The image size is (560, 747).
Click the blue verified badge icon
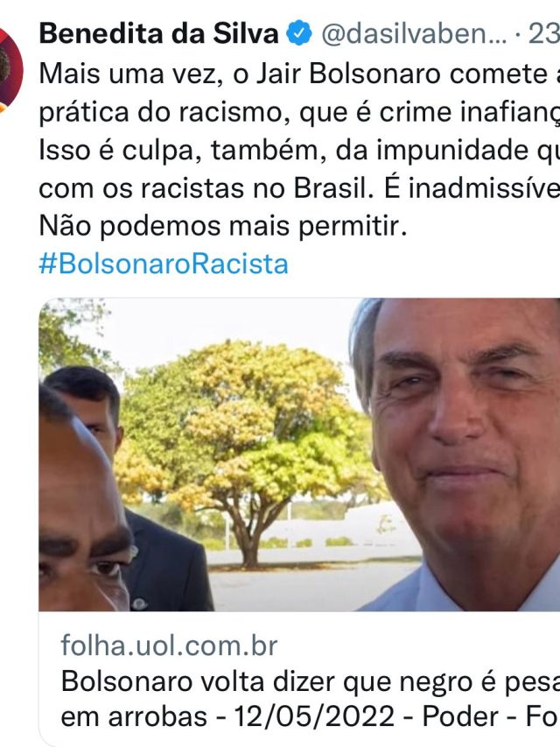[x=298, y=33]
